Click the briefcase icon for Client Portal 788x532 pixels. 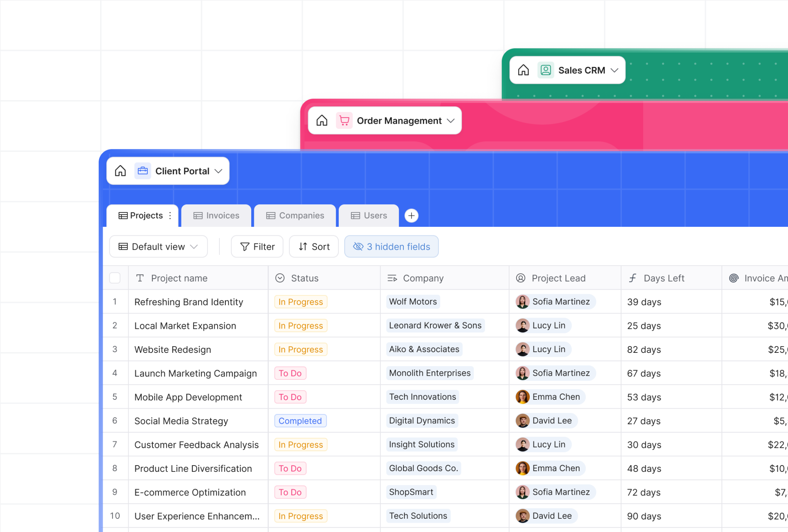[143, 171]
